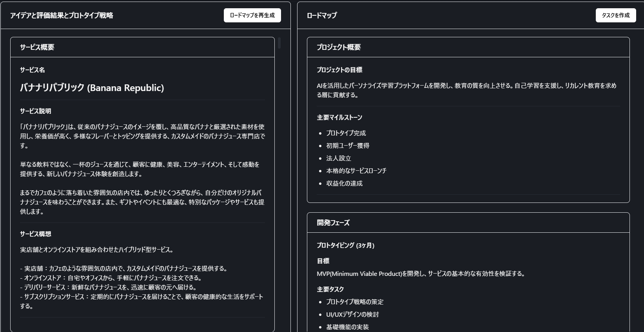Select the プロトタイプ戦略の策定 task item
Screen dimensions: 644x332
[x=355, y=302]
